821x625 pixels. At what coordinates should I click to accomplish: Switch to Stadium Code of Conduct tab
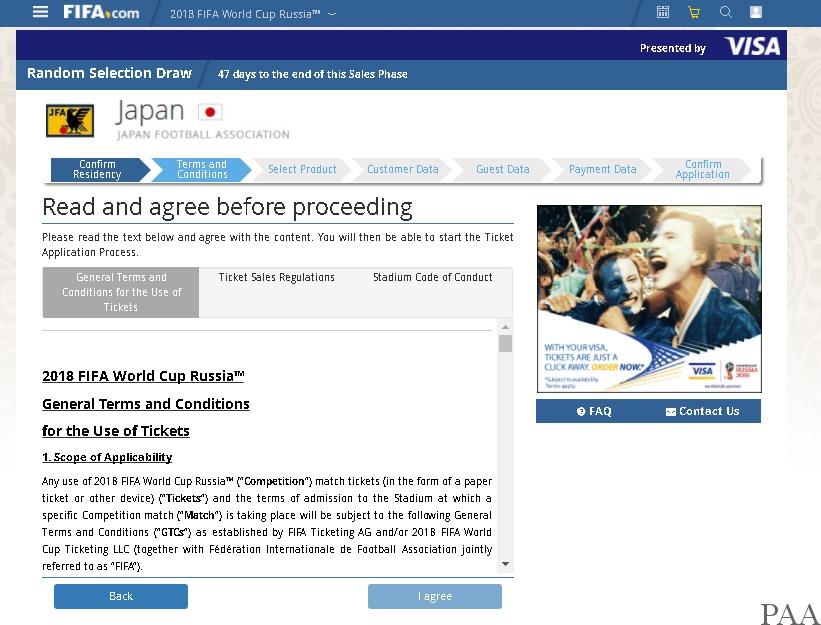[432, 277]
